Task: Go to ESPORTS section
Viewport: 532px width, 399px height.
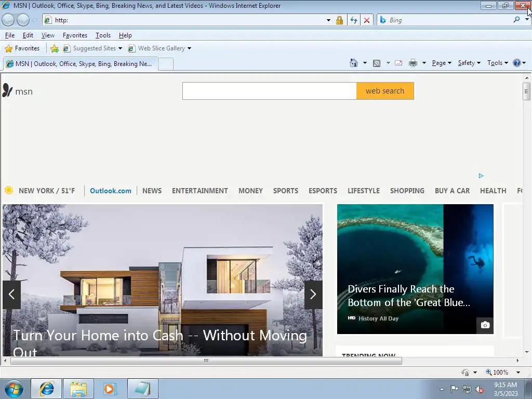Action: point(323,191)
